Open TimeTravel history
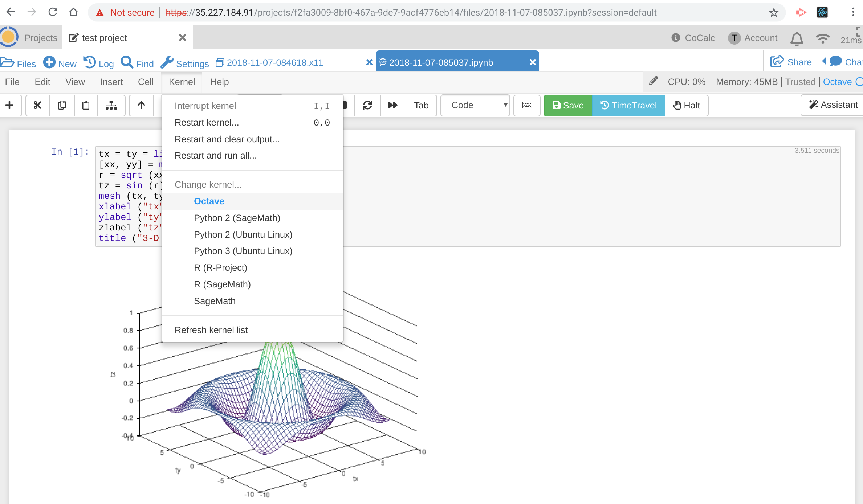 click(628, 105)
